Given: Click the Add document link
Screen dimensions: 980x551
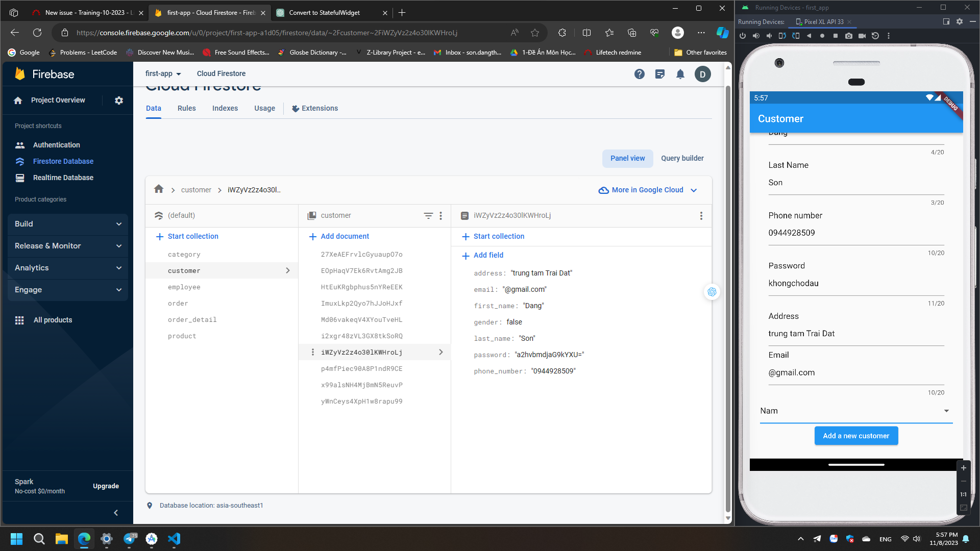Looking at the screenshot, I should (x=339, y=236).
